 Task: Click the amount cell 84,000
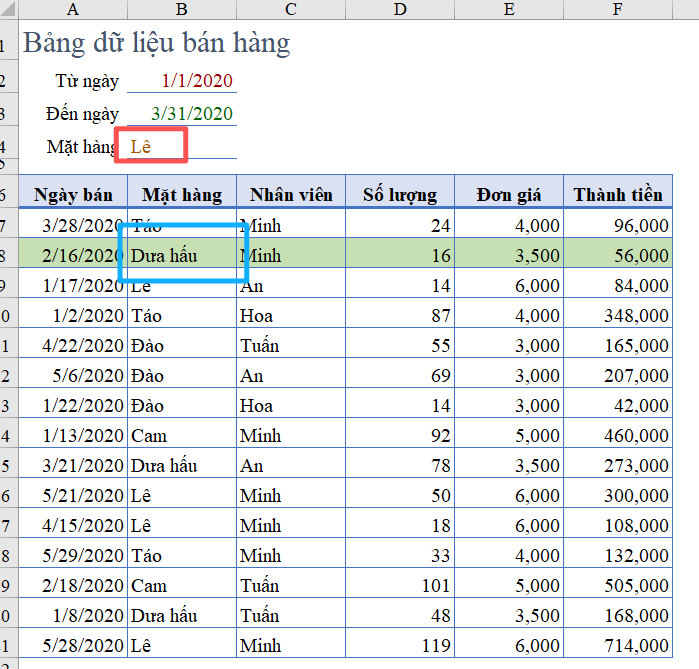(x=618, y=285)
